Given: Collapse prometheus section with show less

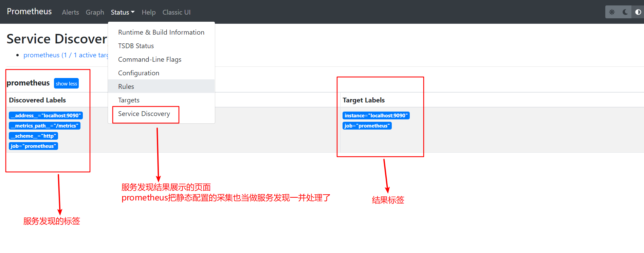Looking at the screenshot, I should (x=67, y=83).
